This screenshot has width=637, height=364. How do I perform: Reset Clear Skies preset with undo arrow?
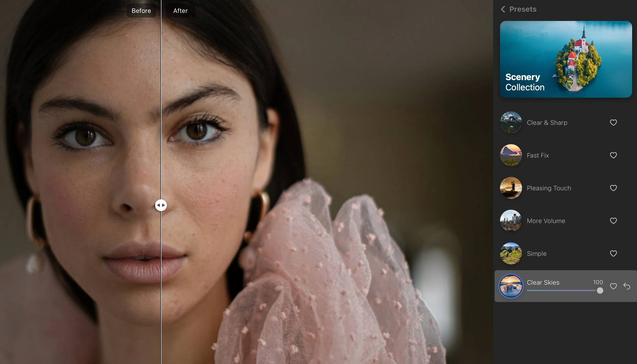pos(627,286)
